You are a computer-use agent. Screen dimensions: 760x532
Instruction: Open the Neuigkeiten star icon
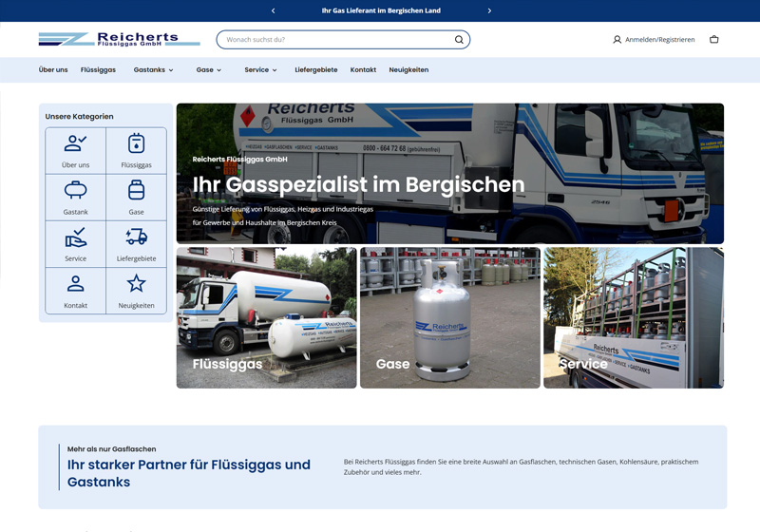[x=136, y=284]
